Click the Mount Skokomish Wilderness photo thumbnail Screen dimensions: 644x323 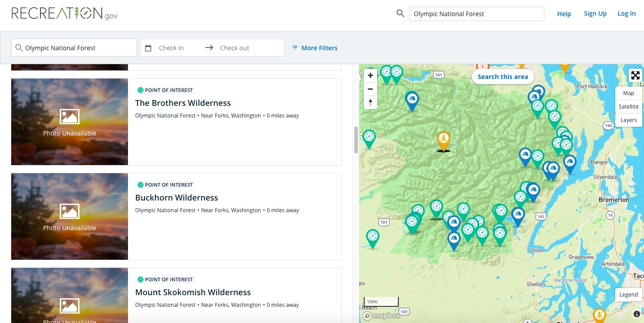tap(70, 295)
